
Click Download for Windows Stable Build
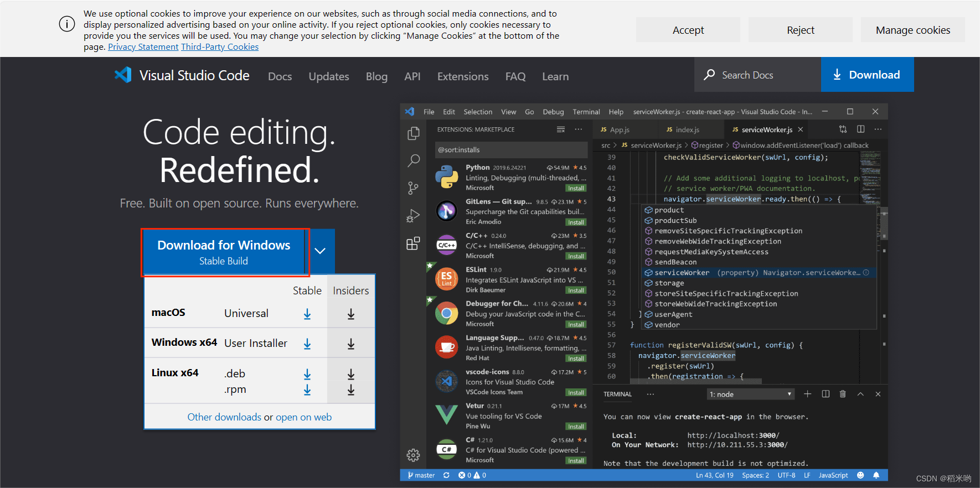point(224,252)
